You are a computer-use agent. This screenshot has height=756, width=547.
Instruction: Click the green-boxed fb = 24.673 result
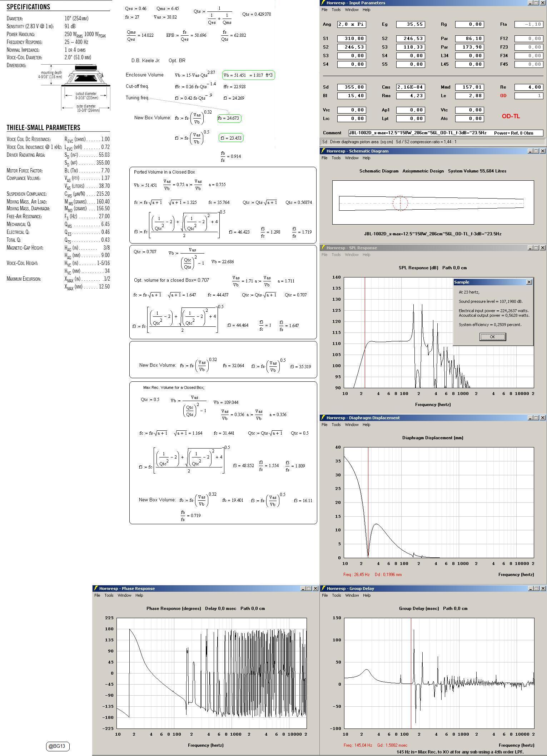[x=229, y=118]
